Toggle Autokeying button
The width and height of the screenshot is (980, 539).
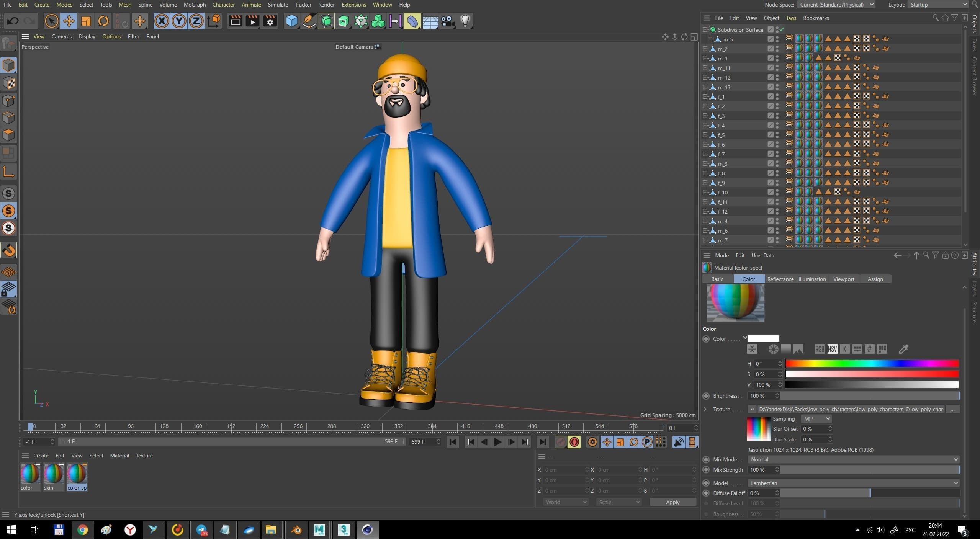pyautogui.click(x=574, y=442)
